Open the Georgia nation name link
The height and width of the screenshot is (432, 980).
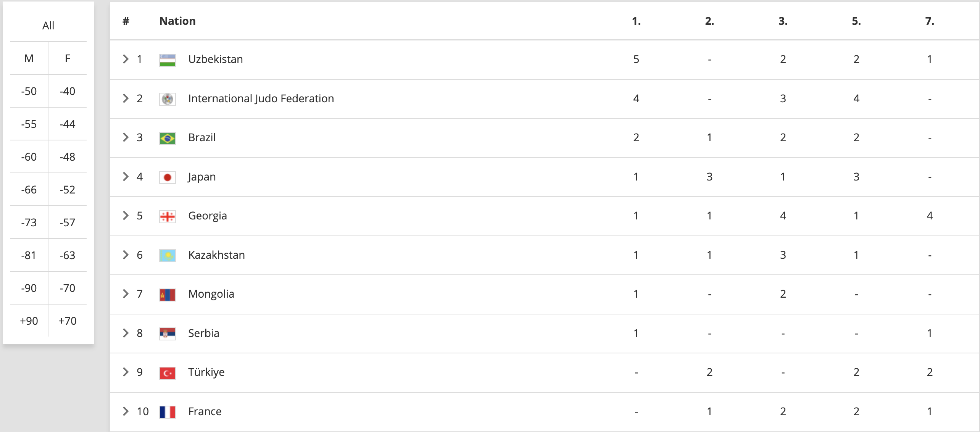click(x=208, y=216)
